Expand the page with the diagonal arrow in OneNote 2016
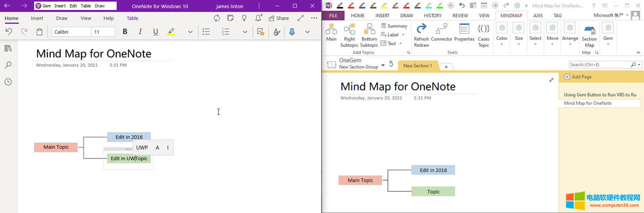644x213 pixels. [551, 80]
